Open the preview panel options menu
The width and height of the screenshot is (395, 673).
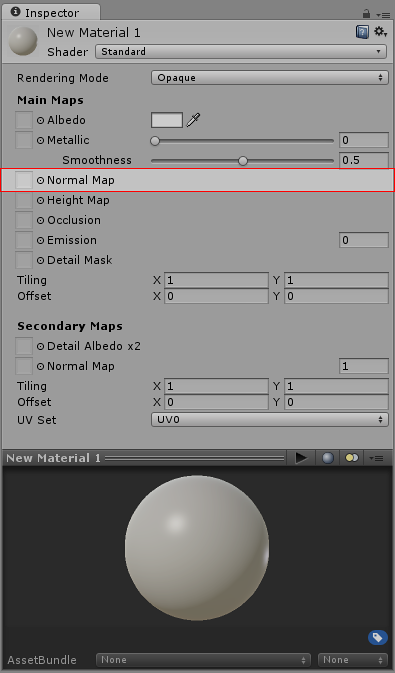[377, 458]
